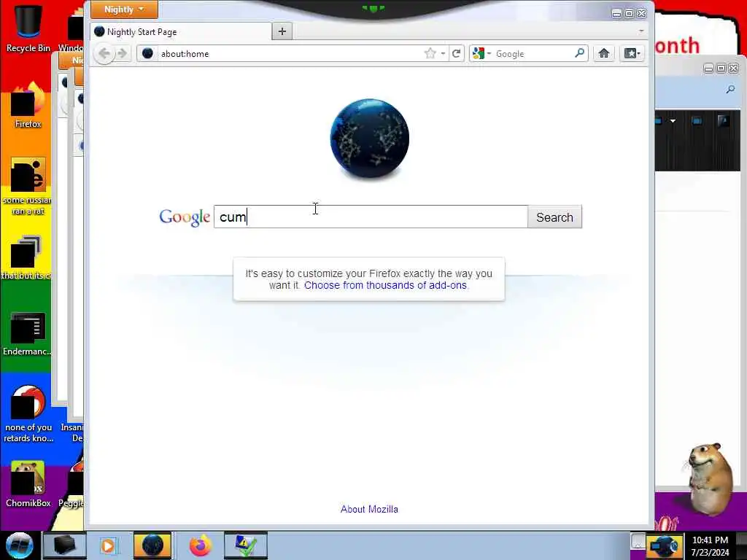Image resolution: width=747 pixels, height=560 pixels.
Task: Click the Search button
Action: [554, 217]
